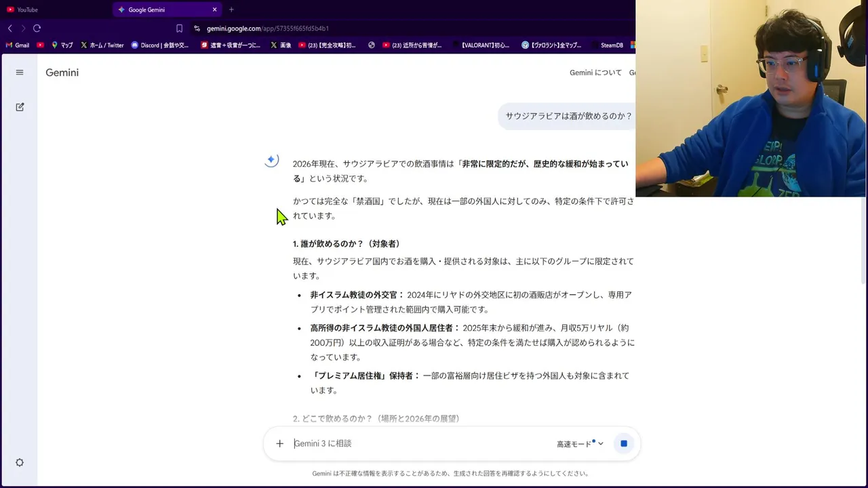868x488 pixels.
Task: Click the webcam overlay video
Action: [x=751, y=98]
